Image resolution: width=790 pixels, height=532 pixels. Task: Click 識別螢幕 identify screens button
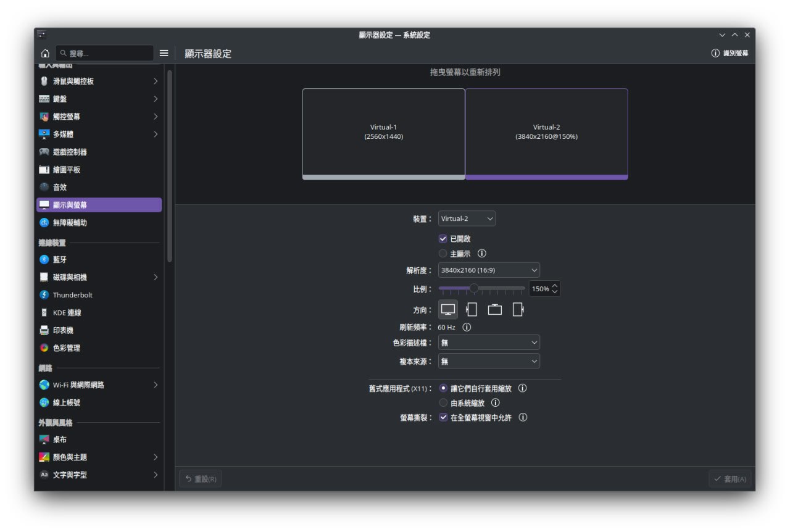point(730,54)
